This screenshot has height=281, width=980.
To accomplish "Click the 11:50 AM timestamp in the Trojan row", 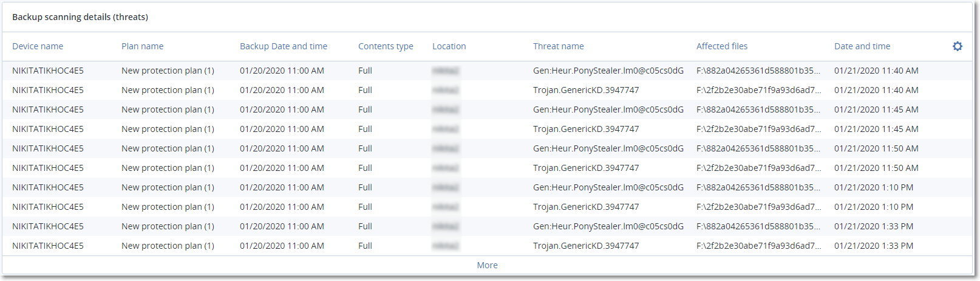I will [876, 168].
